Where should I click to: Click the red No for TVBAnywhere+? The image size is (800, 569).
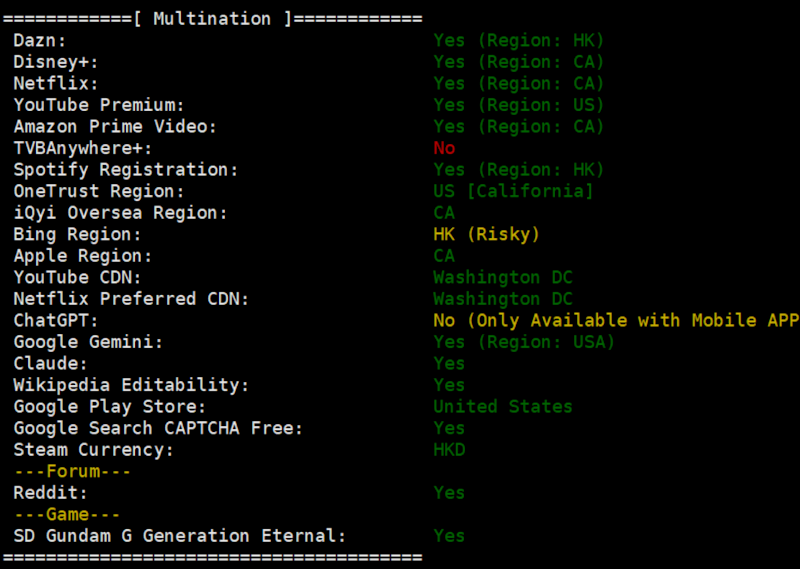[x=444, y=148]
